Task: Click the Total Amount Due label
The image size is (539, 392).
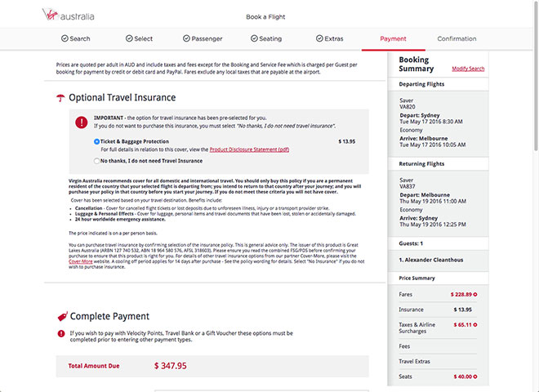Action: [x=94, y=366]
